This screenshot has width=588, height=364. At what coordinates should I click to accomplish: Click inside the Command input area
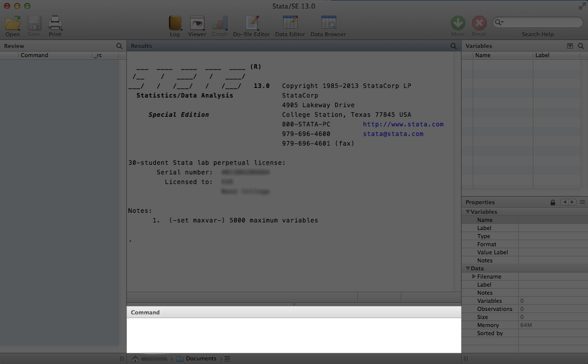(x=293, y=335)
